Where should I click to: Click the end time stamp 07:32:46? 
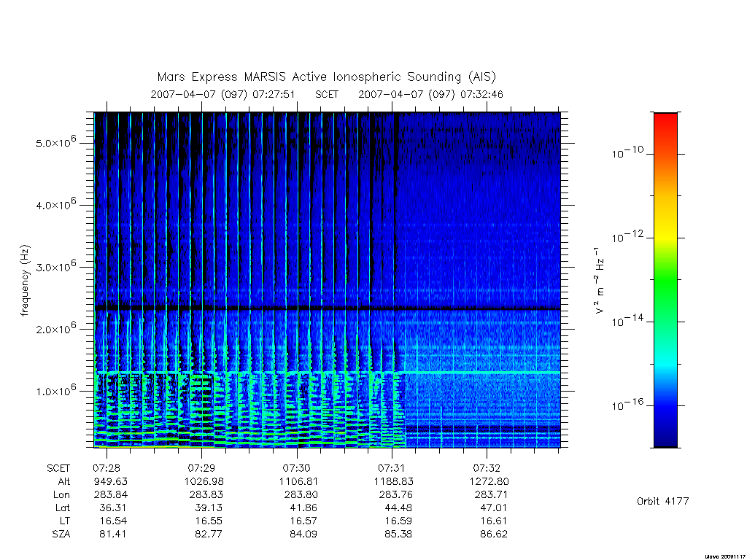(x=481, y=94)
